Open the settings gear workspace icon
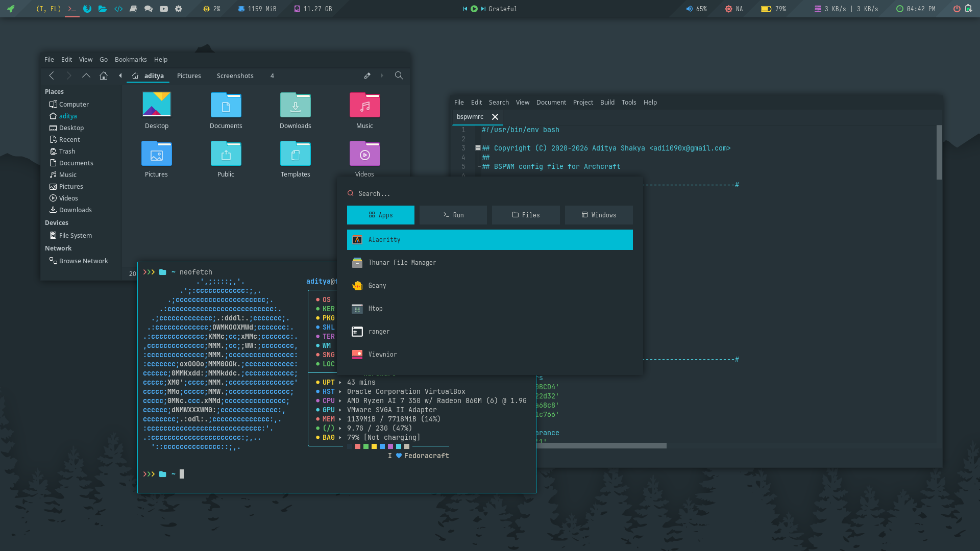Viewport: 980px width, 551px height. (179, 9)
